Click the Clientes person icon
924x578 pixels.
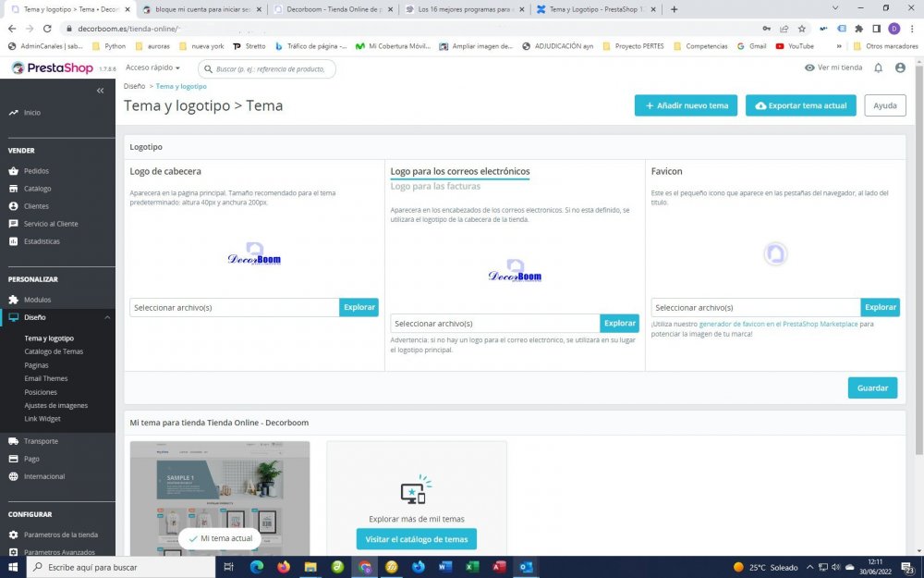click(14, 206)
